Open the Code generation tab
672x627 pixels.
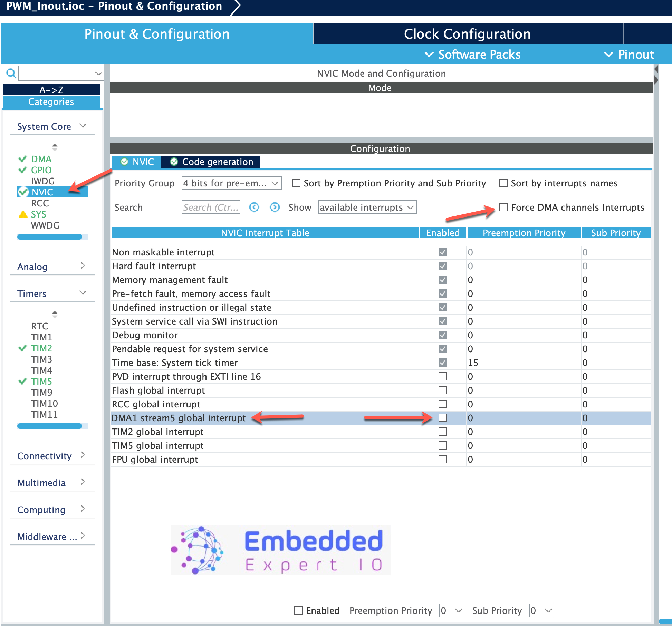click(x=218, y=162)
